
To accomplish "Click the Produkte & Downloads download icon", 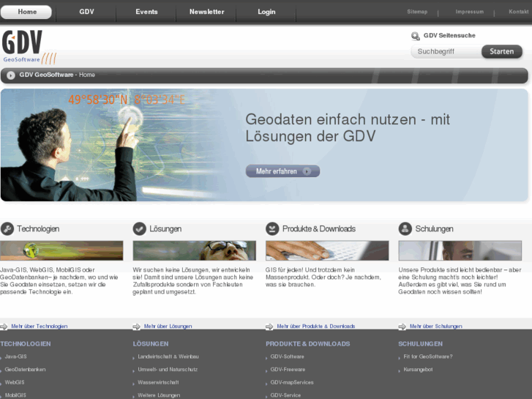I will pyautogui.click(x=272, y=229).
